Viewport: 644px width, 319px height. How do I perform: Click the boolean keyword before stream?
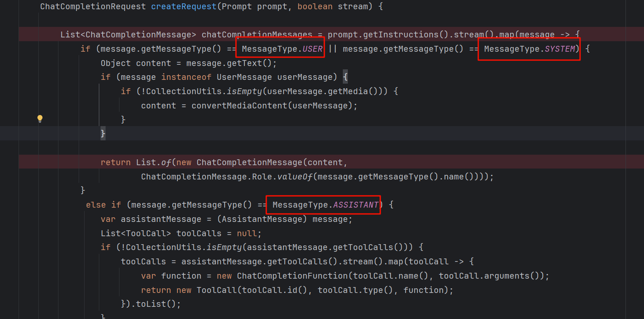pyautogui.click(x=315, y=7)
